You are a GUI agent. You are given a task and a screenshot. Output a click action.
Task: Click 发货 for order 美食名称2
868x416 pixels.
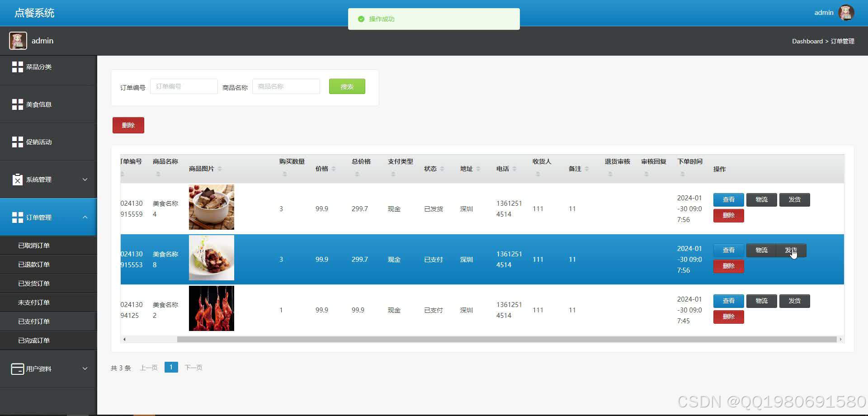pyautogui.click(x=795, y=301)
